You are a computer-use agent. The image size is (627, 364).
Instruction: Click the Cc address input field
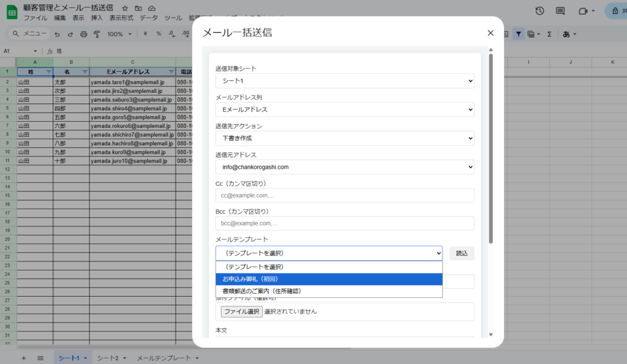pyautogui.click(x=345, y=195)
